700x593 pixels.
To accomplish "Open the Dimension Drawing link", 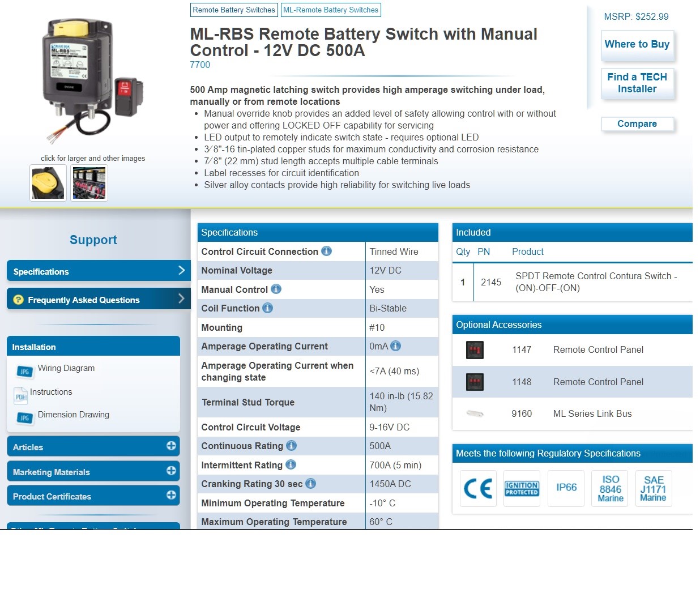I will [74, 415].
